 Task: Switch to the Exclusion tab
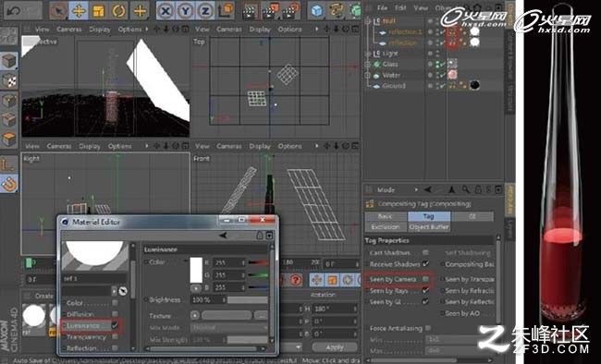click(x=386, y=227)
